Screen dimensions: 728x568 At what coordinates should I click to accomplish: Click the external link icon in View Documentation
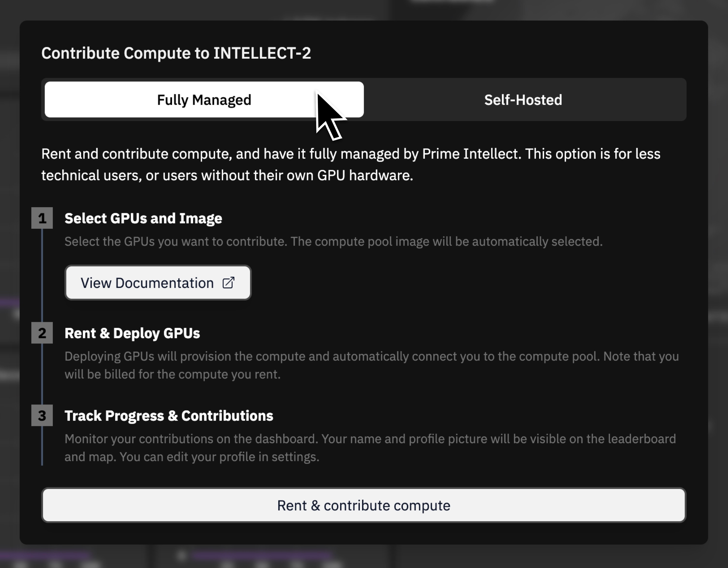pos(229,283)
